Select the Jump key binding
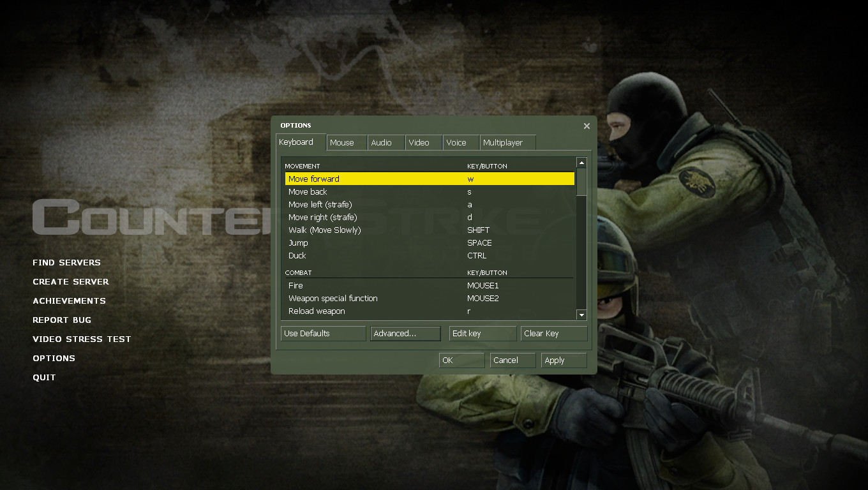 click(383, 242)
